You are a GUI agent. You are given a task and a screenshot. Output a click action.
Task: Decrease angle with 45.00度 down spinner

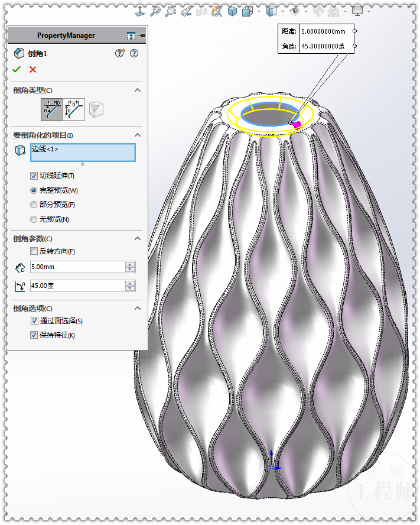click(130, 289)
